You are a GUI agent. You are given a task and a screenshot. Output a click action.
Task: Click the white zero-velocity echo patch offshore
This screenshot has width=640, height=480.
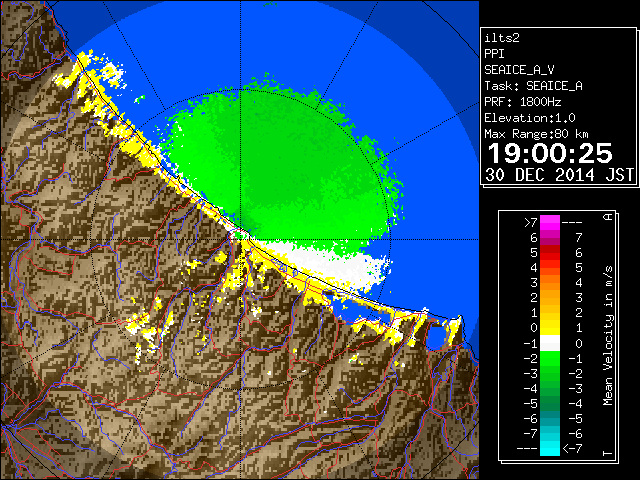[x=327, y=265]
